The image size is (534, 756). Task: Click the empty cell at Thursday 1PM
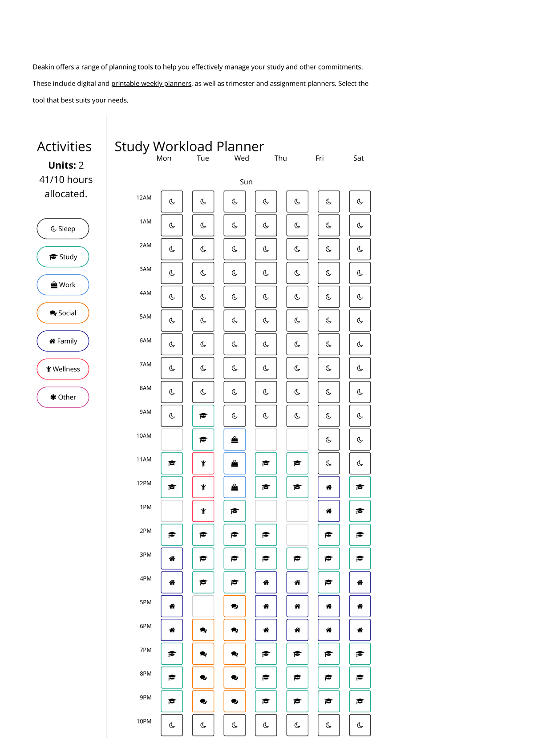click(266, 511)
